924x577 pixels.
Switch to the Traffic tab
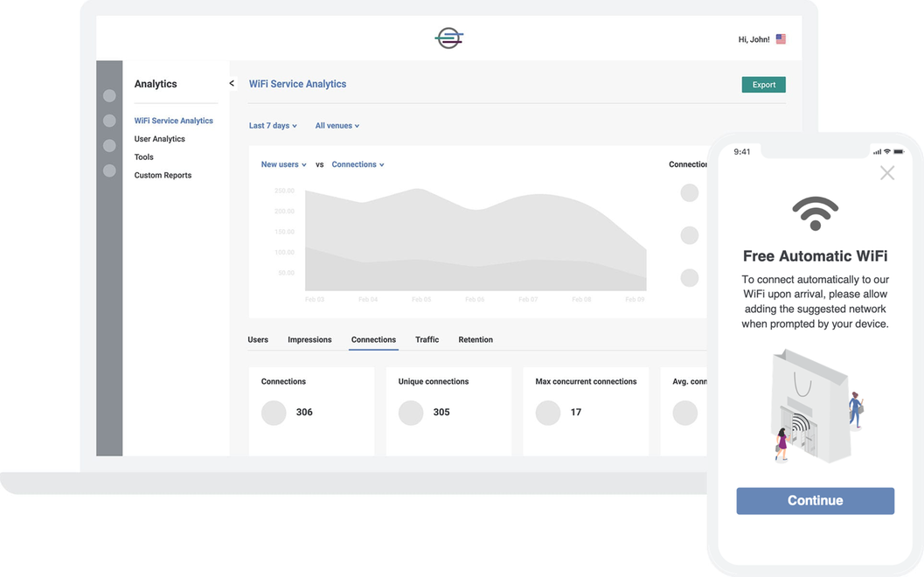pyautogui.click(x=427, y=339)
